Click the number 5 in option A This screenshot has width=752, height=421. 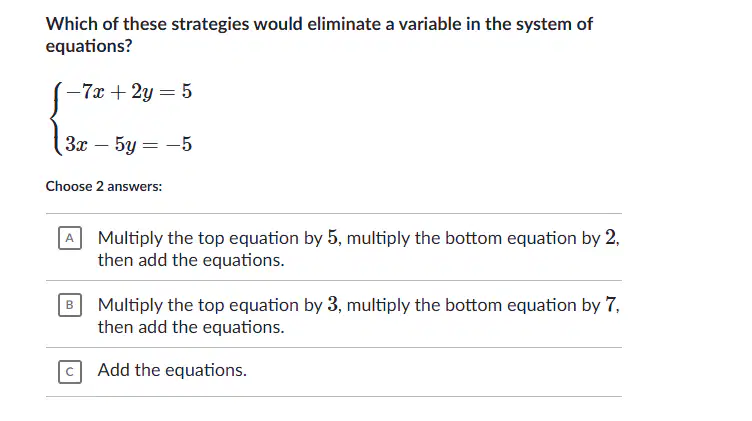[x=333, y=237]
